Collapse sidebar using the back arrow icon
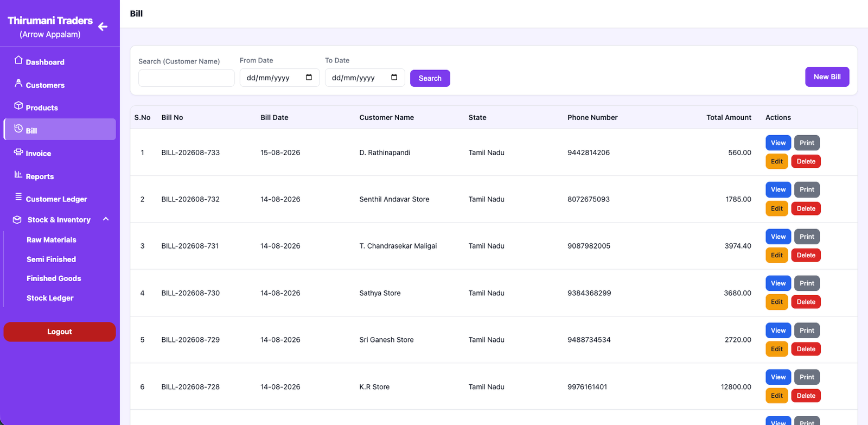 click(x=103, y=27)
